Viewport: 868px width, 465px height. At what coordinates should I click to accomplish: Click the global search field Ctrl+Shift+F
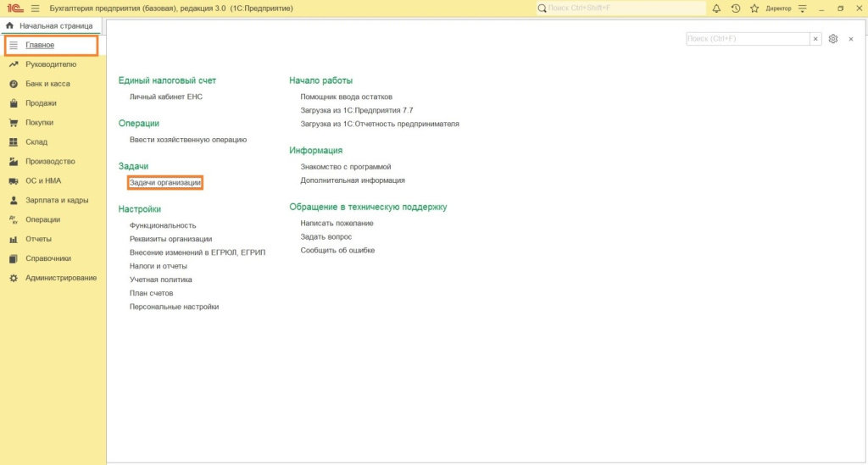point(623,8)
